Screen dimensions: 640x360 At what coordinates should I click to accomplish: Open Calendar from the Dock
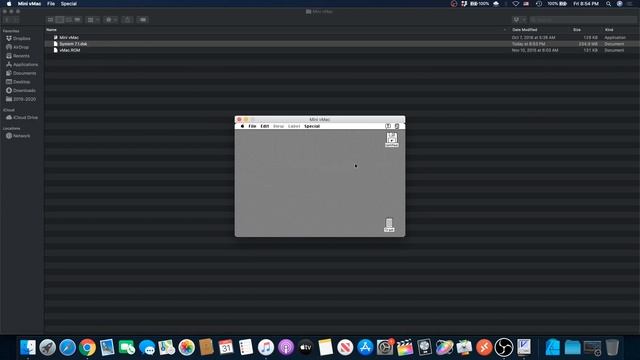(x=226, y=347)
